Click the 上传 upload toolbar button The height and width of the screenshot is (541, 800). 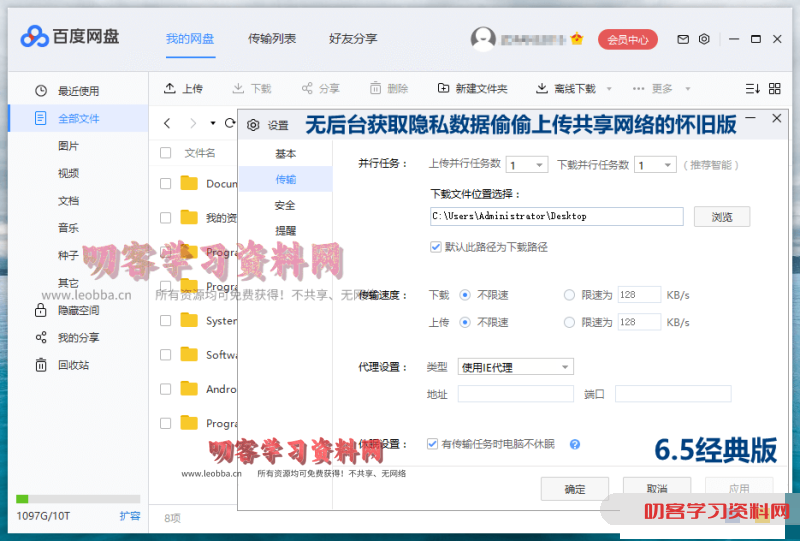183,89
